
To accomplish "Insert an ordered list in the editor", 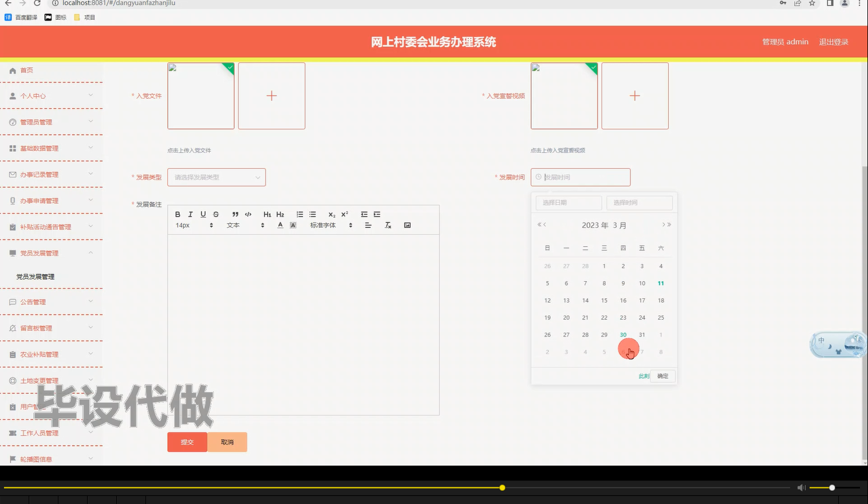I will pyautogui.click(x=299, y=214).
